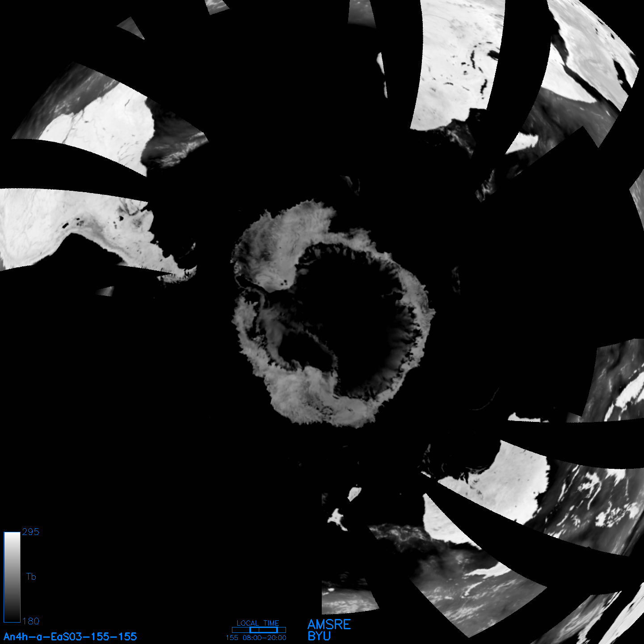Click the grayscale Tb color scale bar

[x=12, y=577]
